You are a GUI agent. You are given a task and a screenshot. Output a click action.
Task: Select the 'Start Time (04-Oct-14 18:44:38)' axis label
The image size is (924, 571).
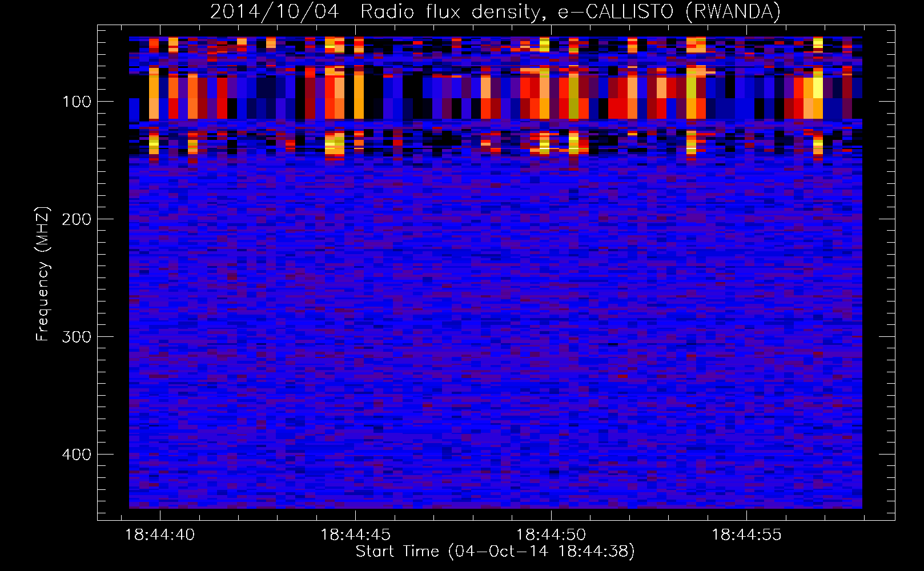pyautogui.click(x=495, y=552)
